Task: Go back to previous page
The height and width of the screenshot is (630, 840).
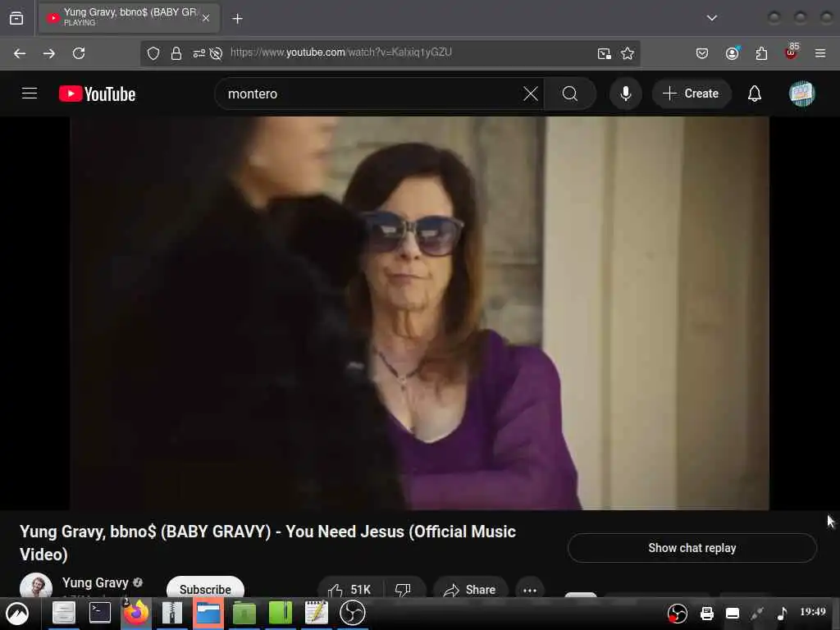Action: [20, 53]
